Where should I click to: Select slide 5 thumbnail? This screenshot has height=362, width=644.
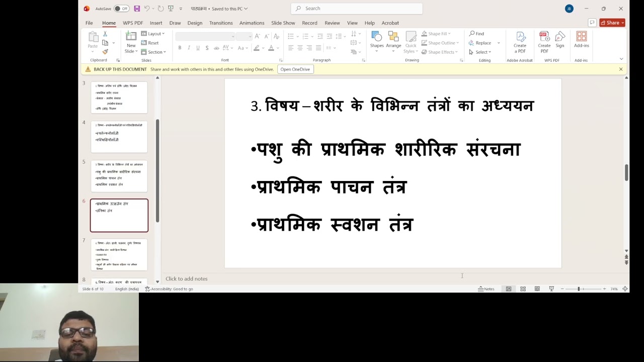pyautogui.click(x=119, y=176)
